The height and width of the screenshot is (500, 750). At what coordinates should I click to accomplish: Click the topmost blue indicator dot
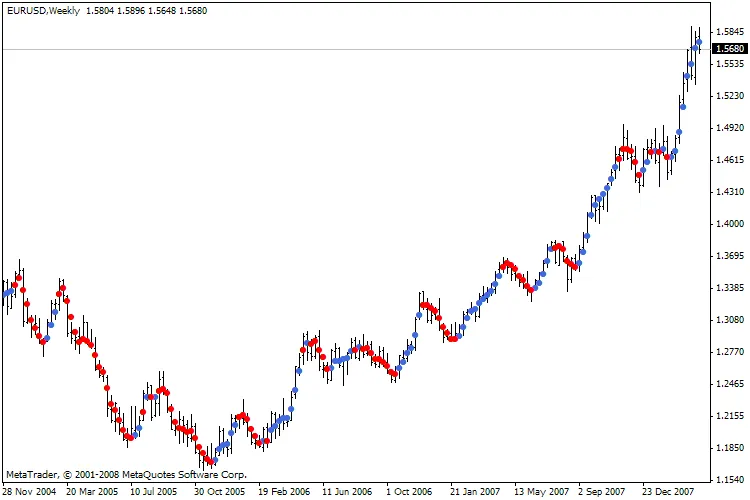[699, 42]
